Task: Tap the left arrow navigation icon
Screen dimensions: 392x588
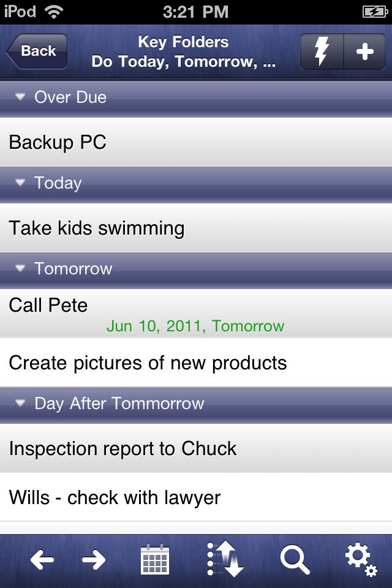Action: pos(42,560)
